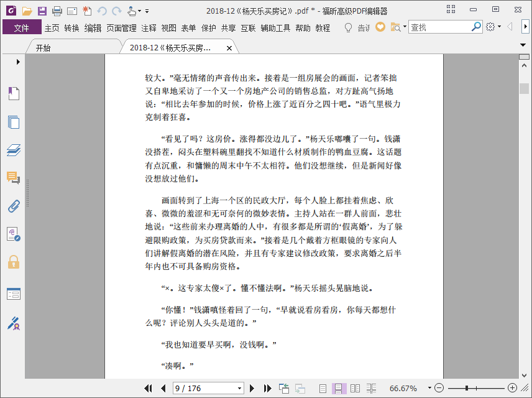Open the Page Thumbnails panel

[14, 122]
